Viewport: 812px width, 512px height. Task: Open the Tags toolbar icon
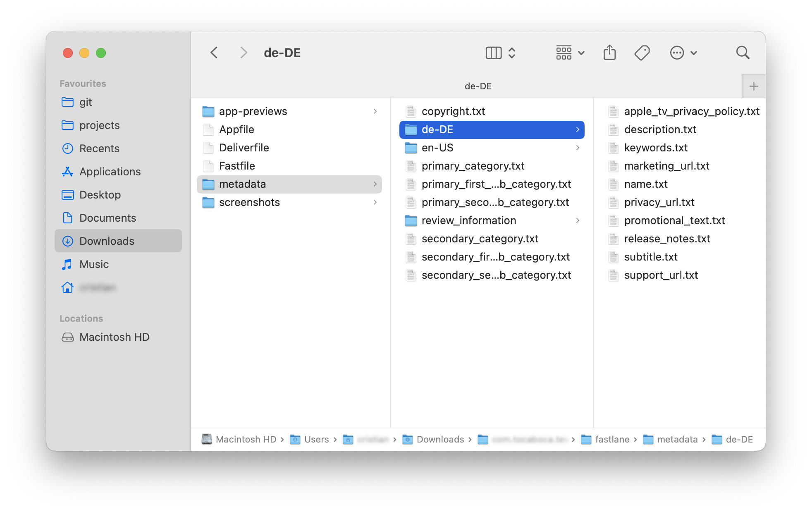[x=642, y=53]
